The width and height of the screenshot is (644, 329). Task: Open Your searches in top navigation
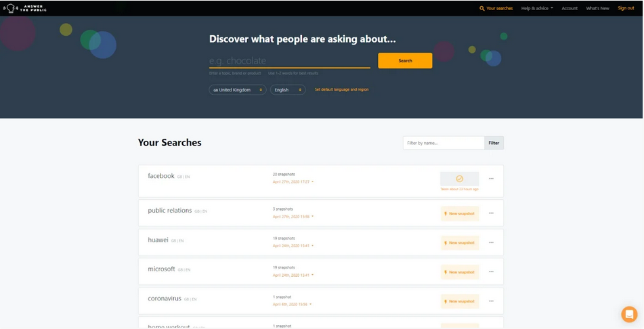tap(496, 8)
